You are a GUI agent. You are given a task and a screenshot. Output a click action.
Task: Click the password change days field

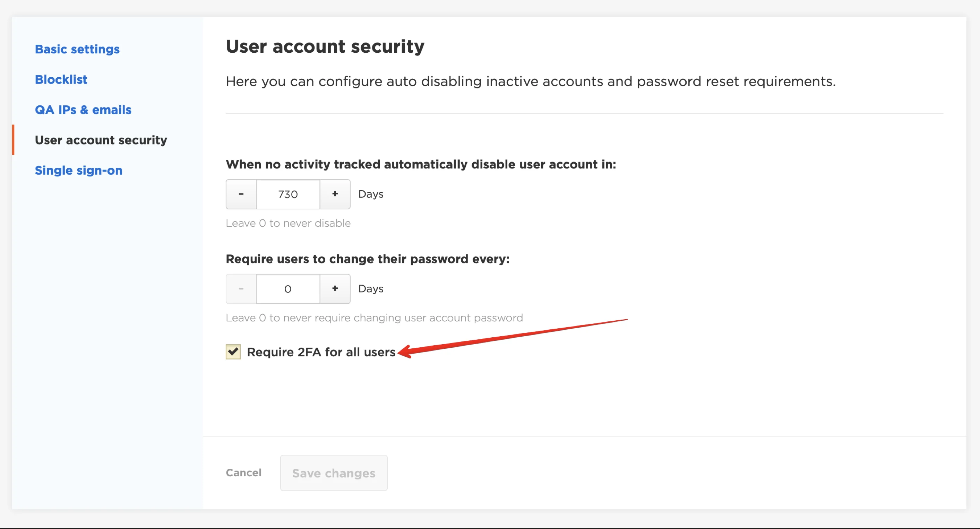tap(288, 289)
